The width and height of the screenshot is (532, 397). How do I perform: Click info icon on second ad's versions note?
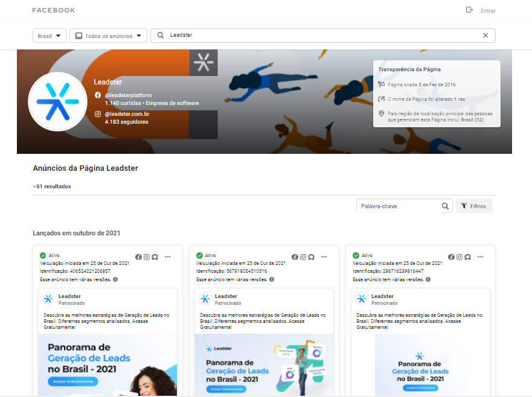pyautogui.click(x=272, y=279)
